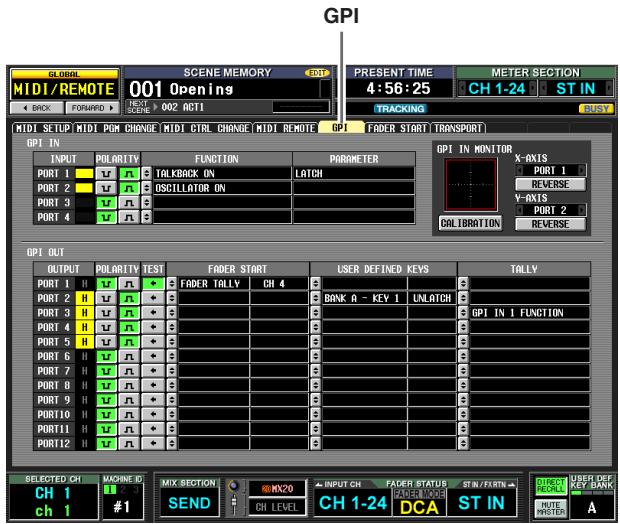Open function selector for GPI IN PORT 1
This screenshot has height=524, width=620.
(147, 174)
